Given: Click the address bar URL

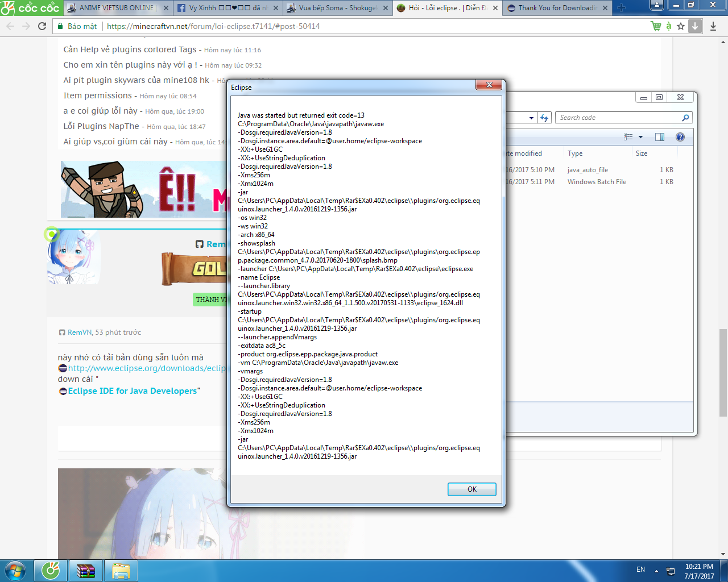Looking at the screenshot, I should pyautogui.click(x=213, y=26).
